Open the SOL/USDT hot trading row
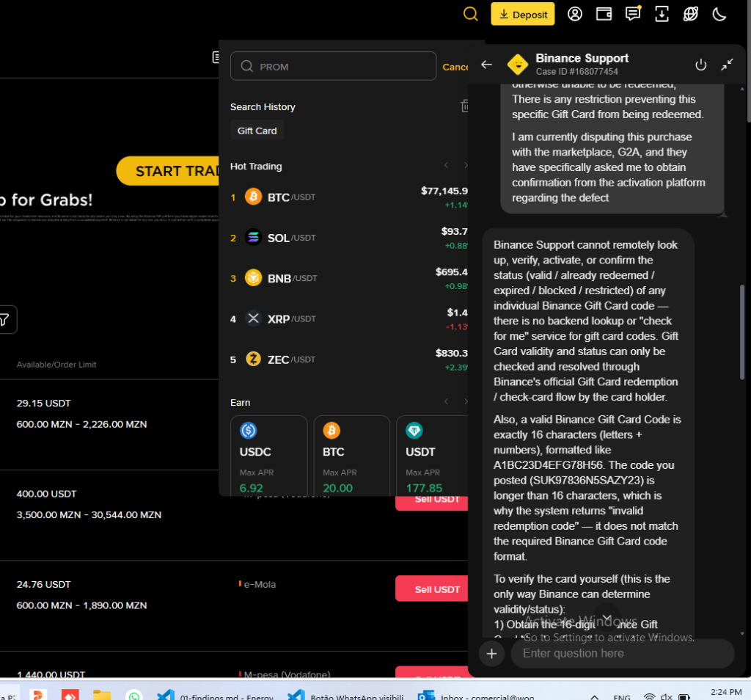The image size is (751, 700). pyautogui.click(x=348, y=238)
